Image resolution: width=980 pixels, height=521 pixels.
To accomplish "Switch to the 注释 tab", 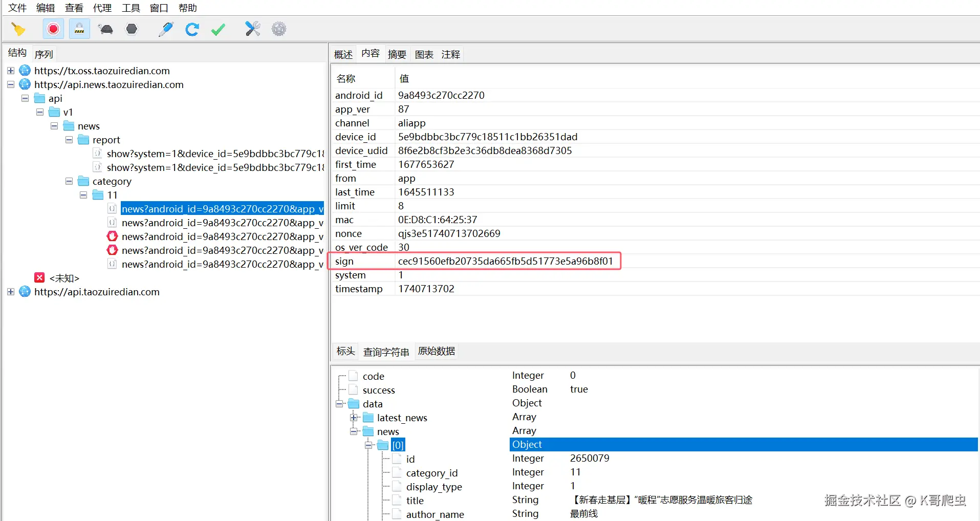I will [451, 54].
